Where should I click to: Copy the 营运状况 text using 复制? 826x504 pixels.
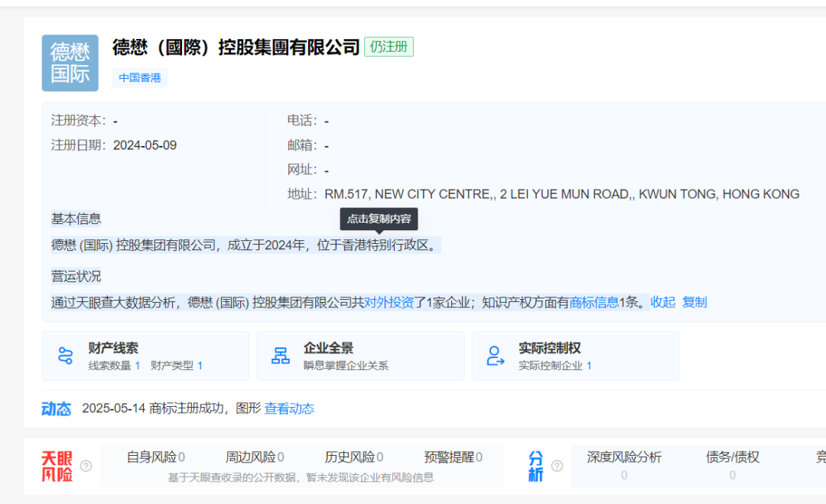click(694, 302)
